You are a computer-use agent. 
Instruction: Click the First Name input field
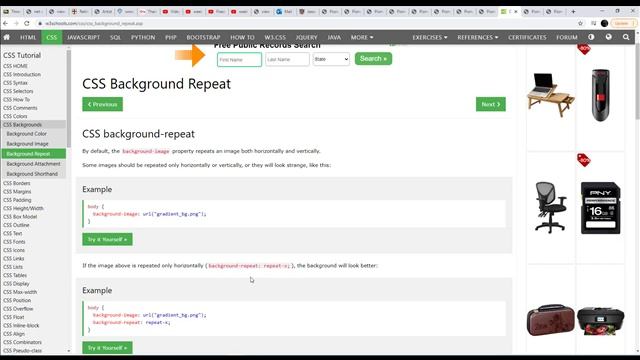pos(239,60)
